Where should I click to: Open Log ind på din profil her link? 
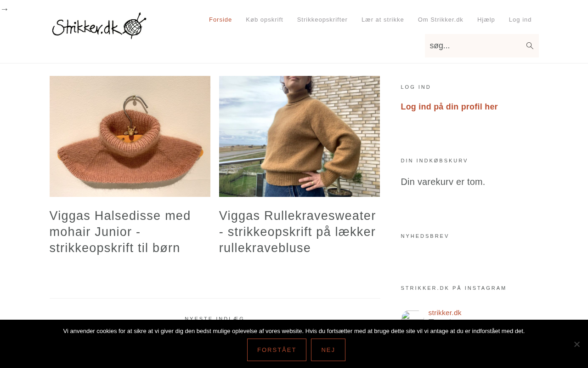pyautogui.click(x=449, y=107)
